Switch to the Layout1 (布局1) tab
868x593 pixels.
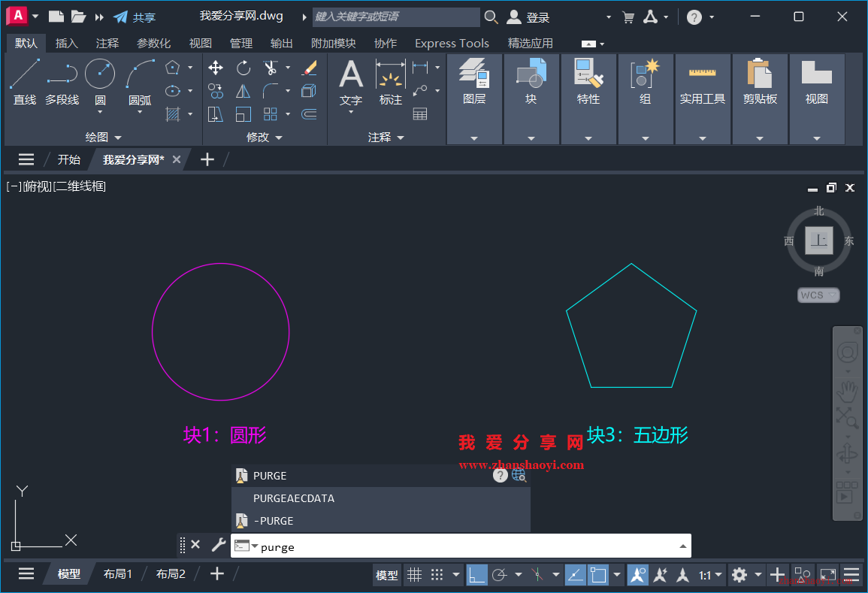[x=118, y=574]
